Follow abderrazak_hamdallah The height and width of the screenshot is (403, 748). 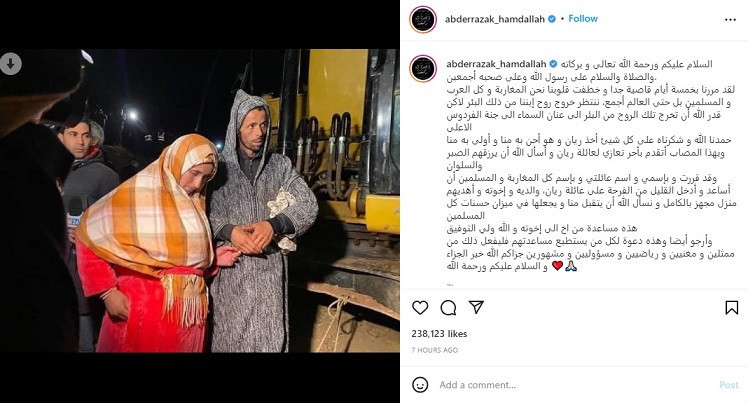point(583,19)
